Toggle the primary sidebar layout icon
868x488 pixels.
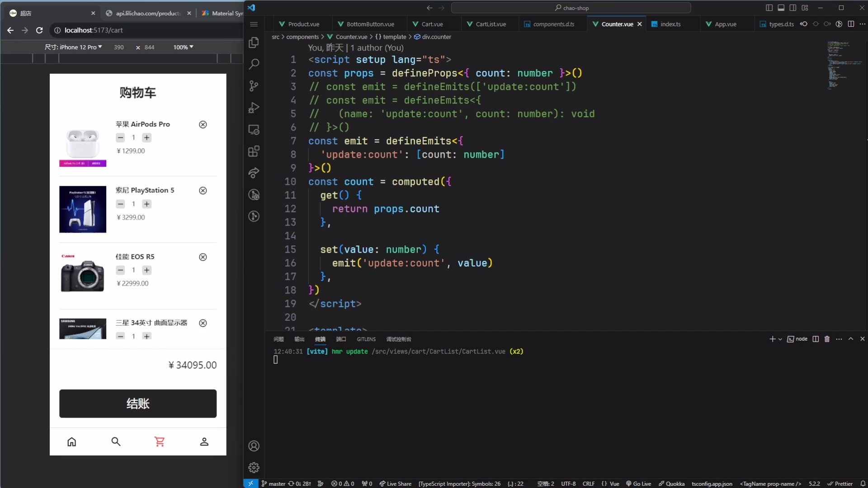point(769,8)
